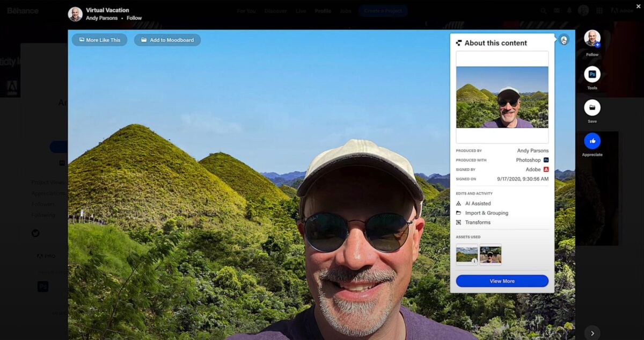Click the AI Assisted icon in Edits and Activity

[458, 204]
